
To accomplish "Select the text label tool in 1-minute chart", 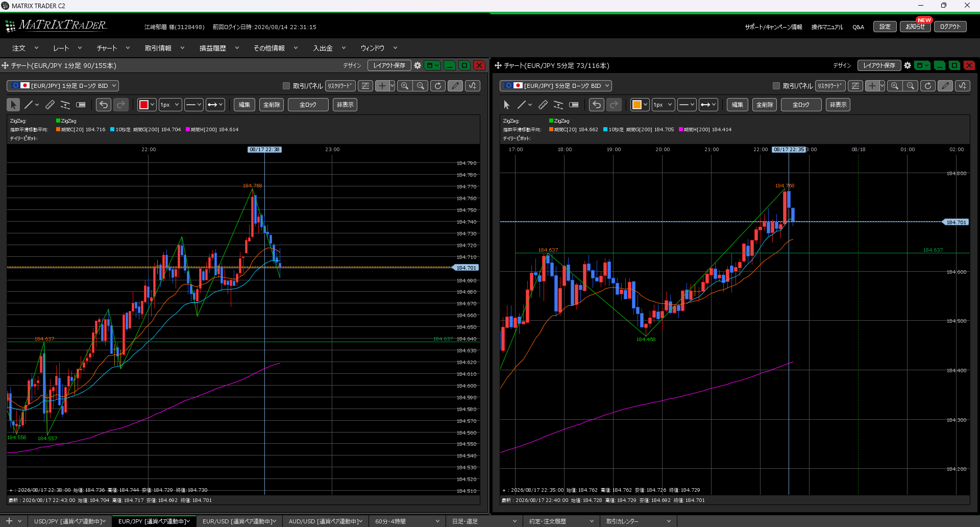I will (81, 105).
